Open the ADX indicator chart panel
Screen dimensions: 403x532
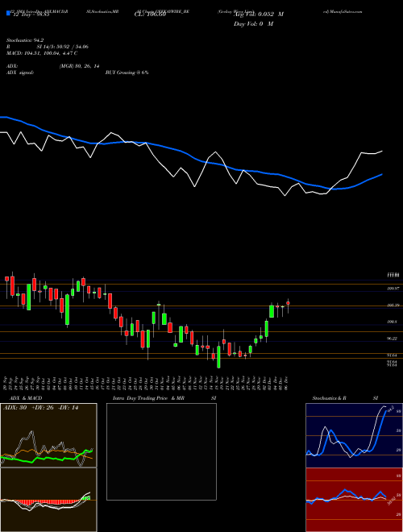48,435
